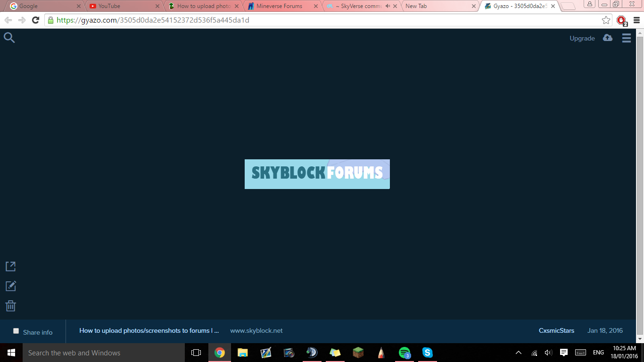Switch to the 'How to upload photo' tab
Screen dimensions: 644x362
pyautogui.click(x=203, y=6)
